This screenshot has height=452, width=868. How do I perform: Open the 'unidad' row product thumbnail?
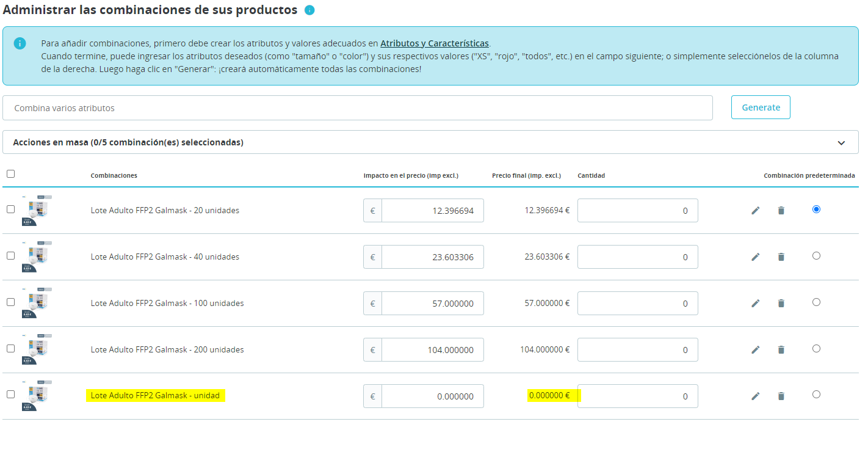point(37,396)
